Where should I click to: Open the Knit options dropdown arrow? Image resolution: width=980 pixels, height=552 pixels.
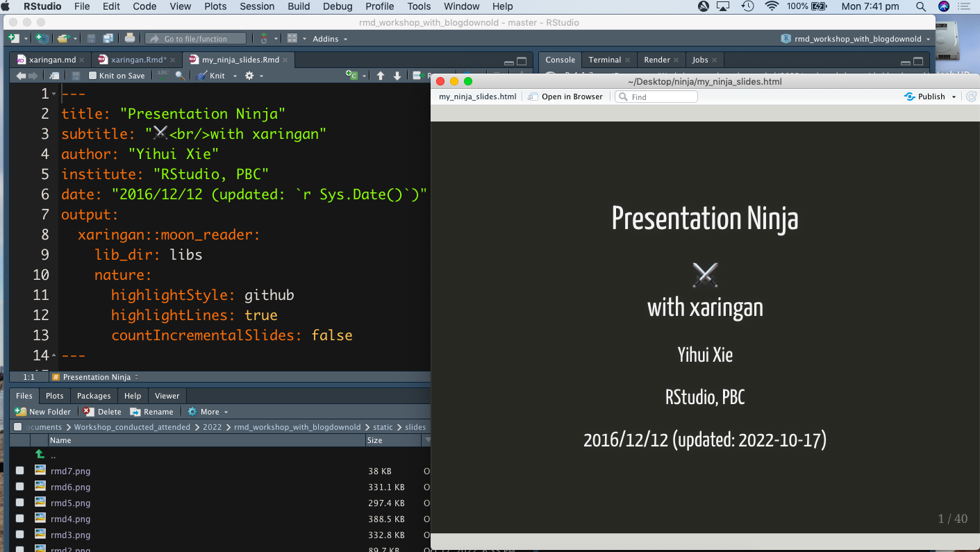235,76
